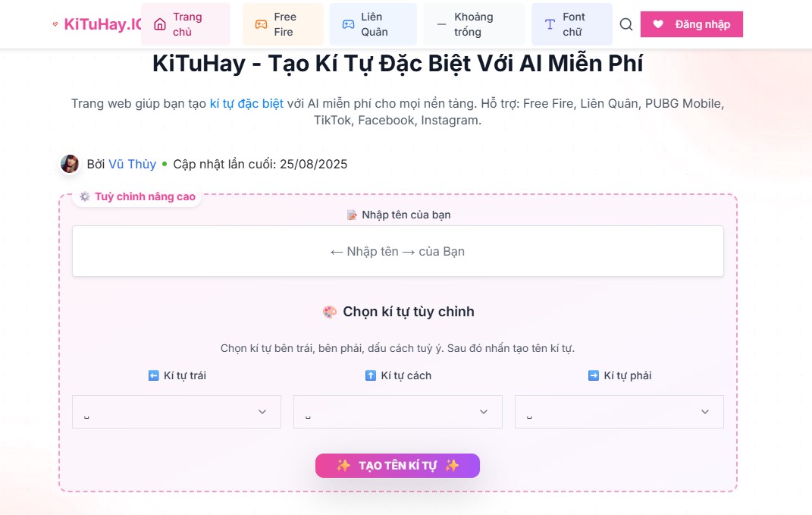This screenshot has width=812, height=515.
Task: Click inside the Nhập tên input field
Action: click(397, 250)
